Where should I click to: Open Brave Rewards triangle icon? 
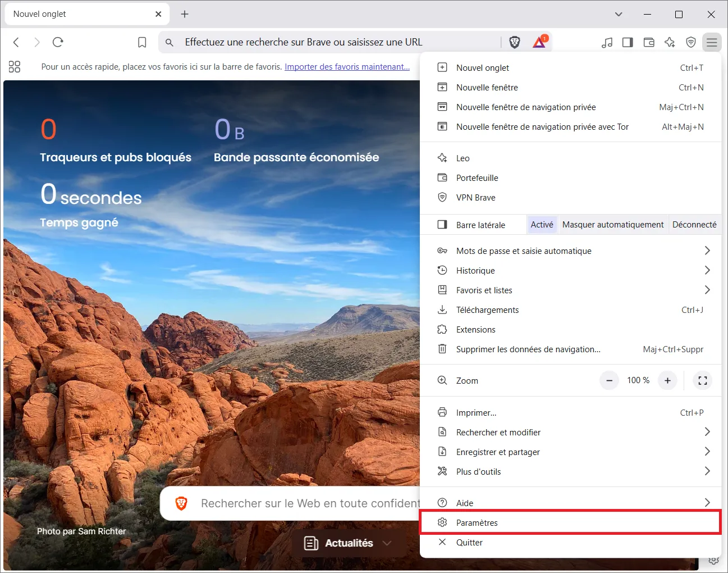540,42
